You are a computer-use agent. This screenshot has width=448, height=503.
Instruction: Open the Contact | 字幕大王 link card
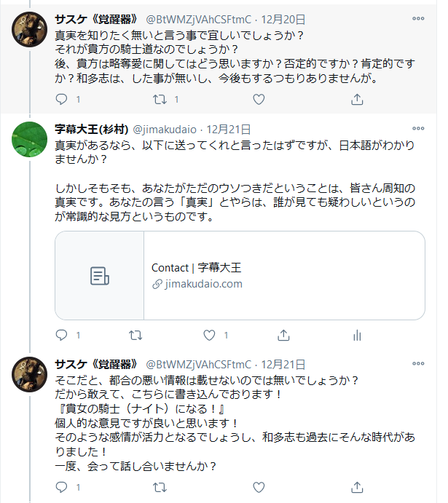240,275
